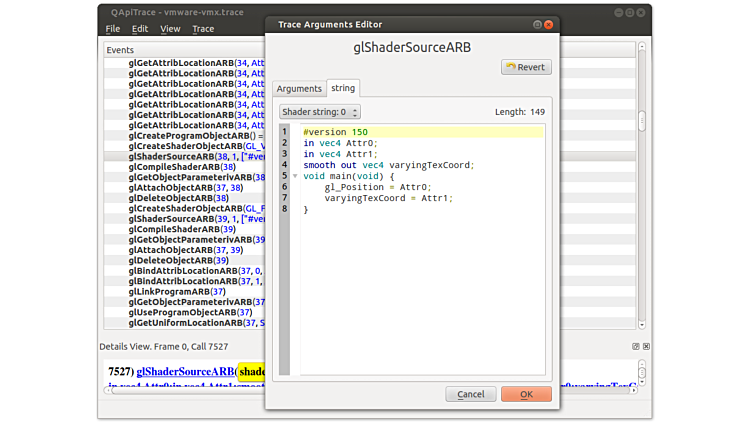Cancel the Trace Arguments Editor dialog

(x=470, y=395)
